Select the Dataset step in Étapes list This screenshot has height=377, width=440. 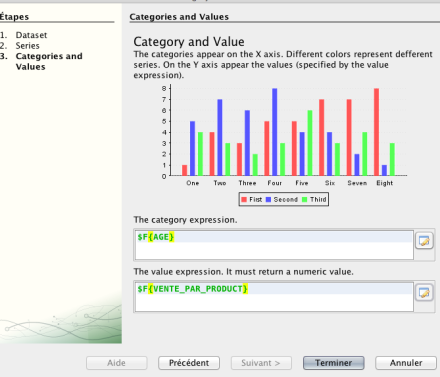coord(31,35)
